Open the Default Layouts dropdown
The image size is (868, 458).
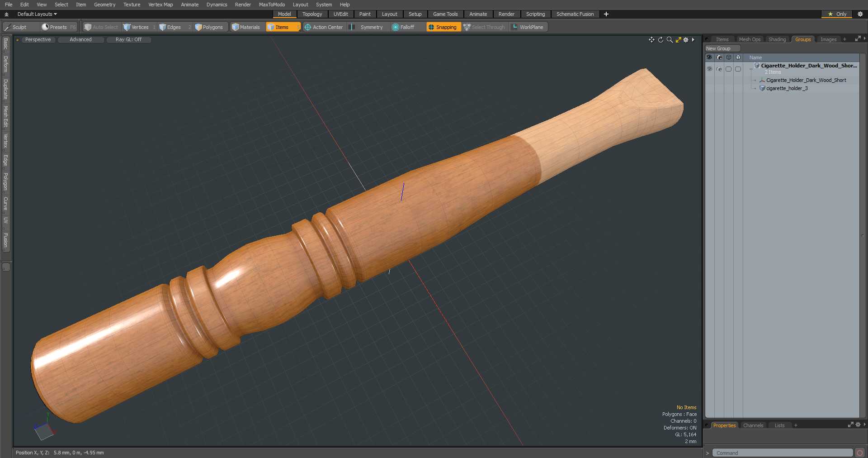[x=37, y=14]
